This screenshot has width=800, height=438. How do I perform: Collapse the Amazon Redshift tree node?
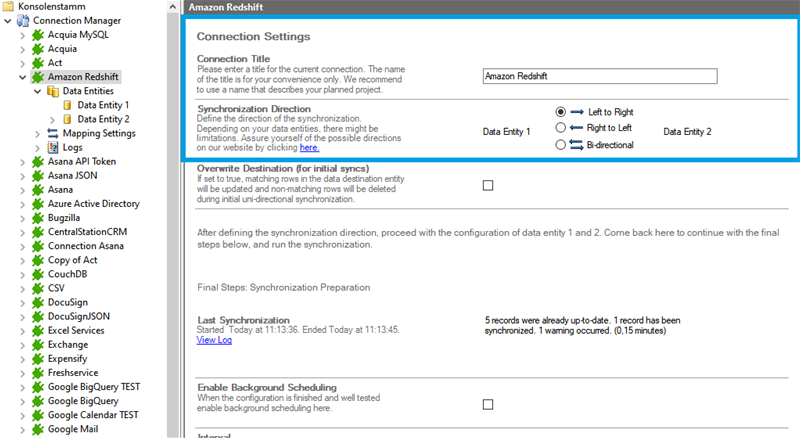(x=24, y=77)
